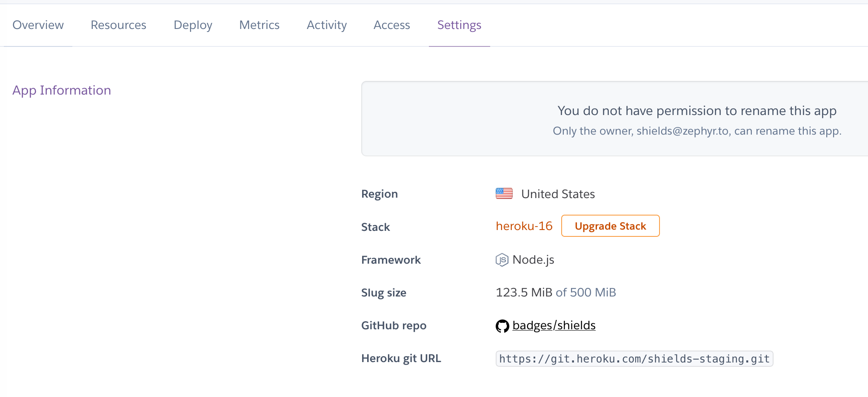Open the badges/shields GitHub repo link
The image size is (868, 397).
pyautogui.click(x=554, y=325)
